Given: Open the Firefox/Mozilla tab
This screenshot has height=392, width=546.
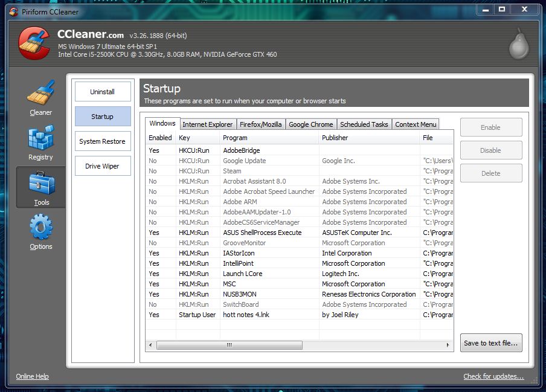Looking at the screenshot, I should (x=260, y=124).
